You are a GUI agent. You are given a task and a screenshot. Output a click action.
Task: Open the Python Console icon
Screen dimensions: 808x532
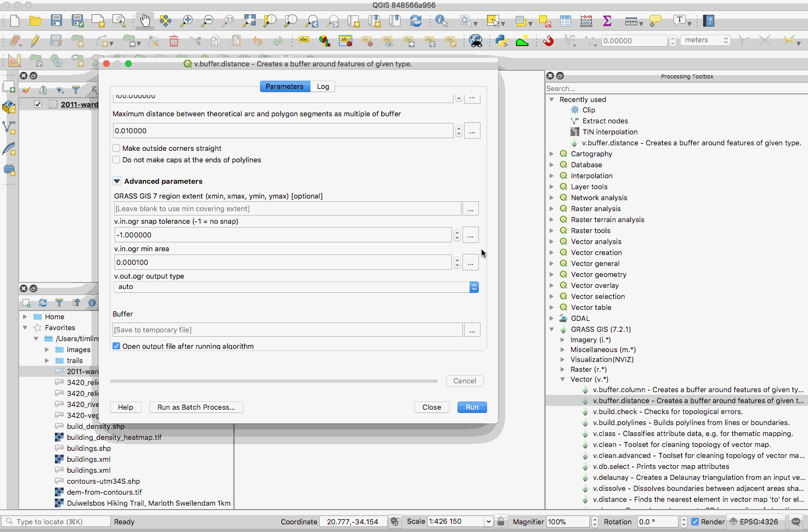tap(501, 41)
